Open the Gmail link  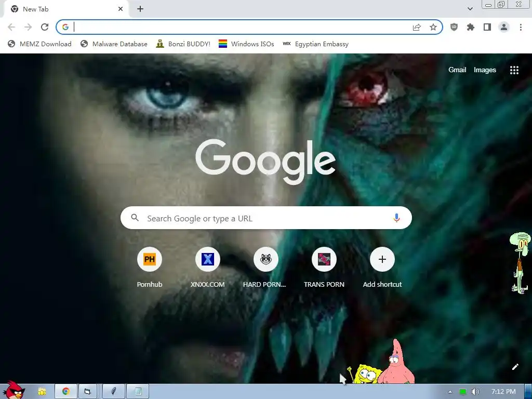(x=457, y=70)
